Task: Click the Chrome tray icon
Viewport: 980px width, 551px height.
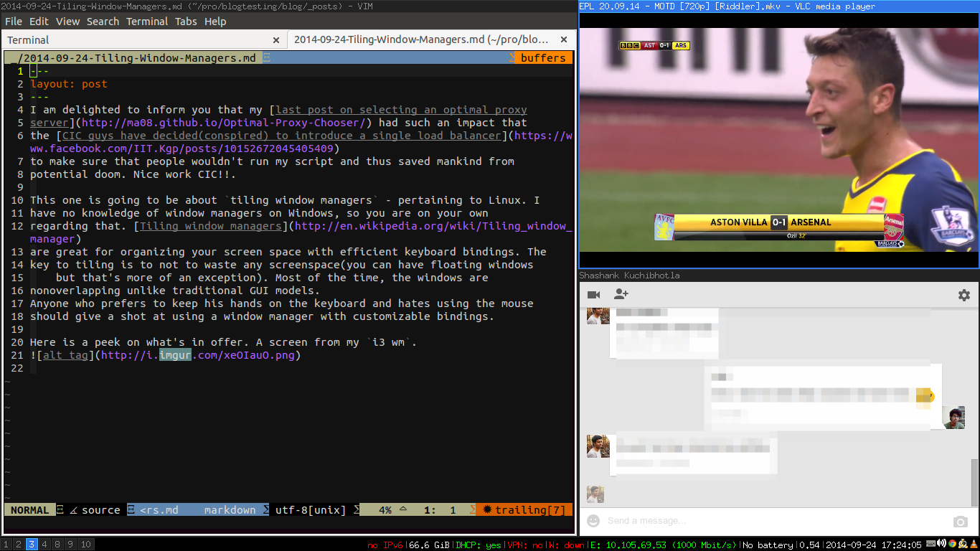Action: pos(952,544)
